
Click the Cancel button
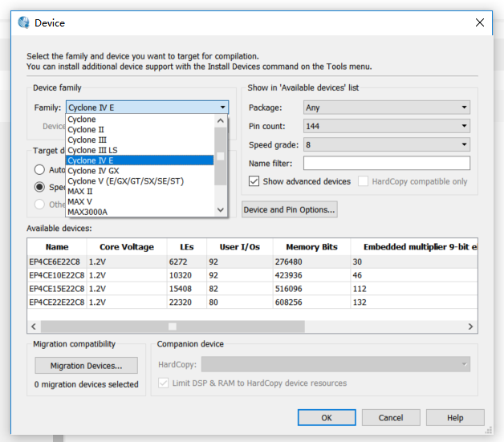pos(391,418)
